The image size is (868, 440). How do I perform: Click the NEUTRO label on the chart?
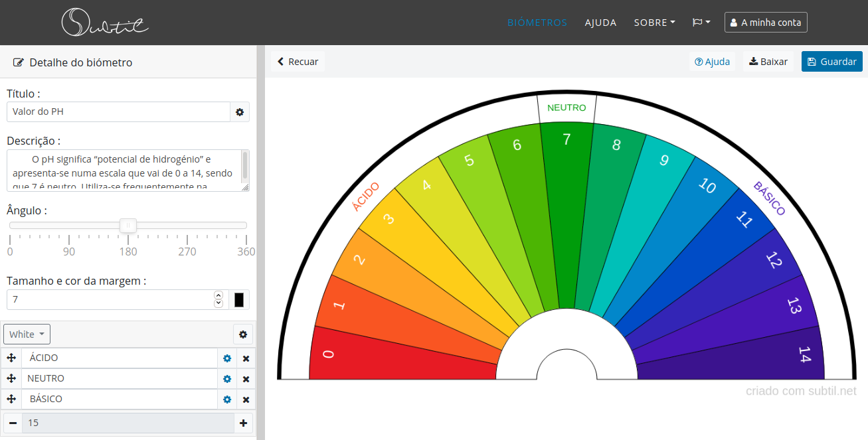click(x=566, y=108)
